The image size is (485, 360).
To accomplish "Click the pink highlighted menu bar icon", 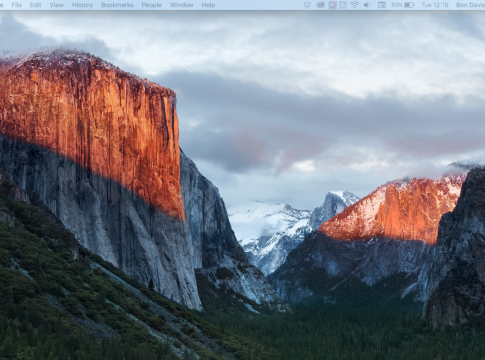I will tap(332, 5).
